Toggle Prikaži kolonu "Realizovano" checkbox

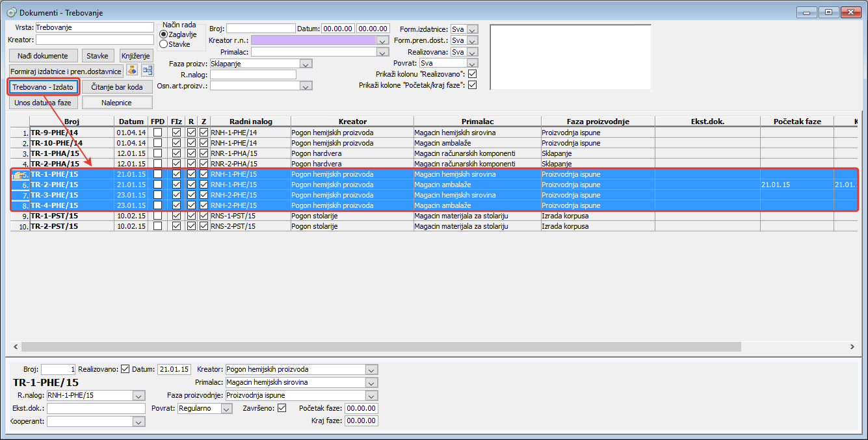[473, 74]
